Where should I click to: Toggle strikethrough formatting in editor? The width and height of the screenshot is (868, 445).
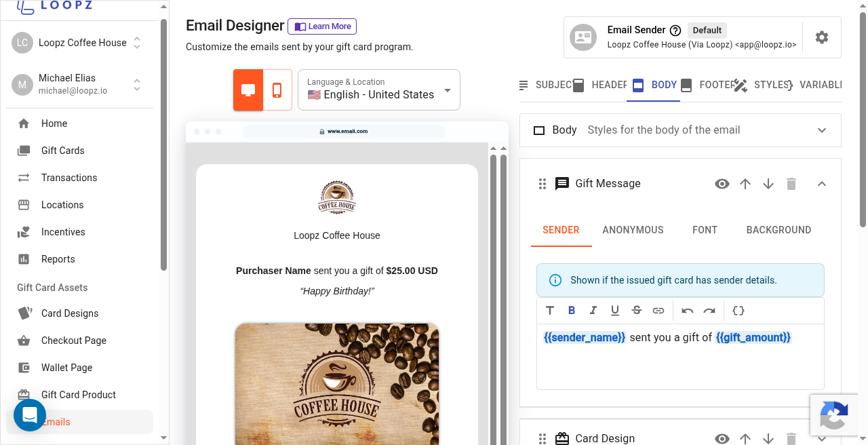[637, 311]
